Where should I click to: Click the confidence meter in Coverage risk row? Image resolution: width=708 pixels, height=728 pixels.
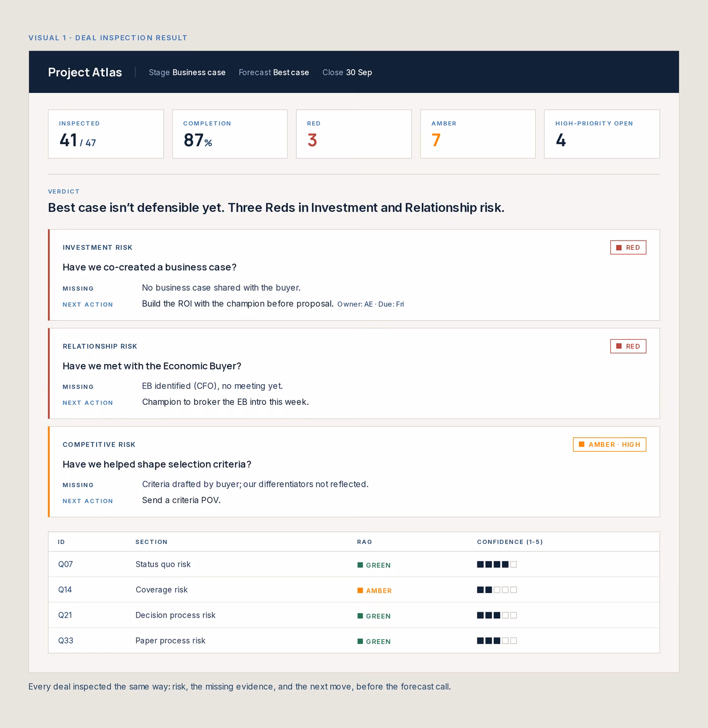(497, 590)
